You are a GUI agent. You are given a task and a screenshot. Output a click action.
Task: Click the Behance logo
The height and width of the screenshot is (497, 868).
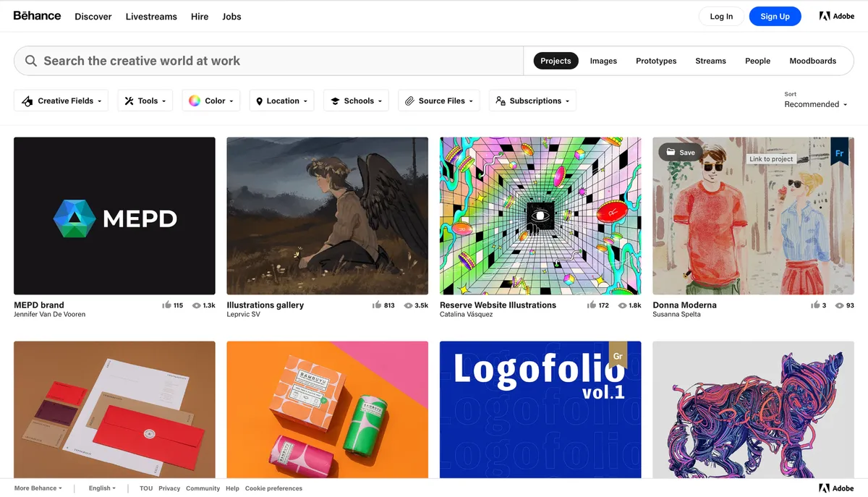[37, 16]
